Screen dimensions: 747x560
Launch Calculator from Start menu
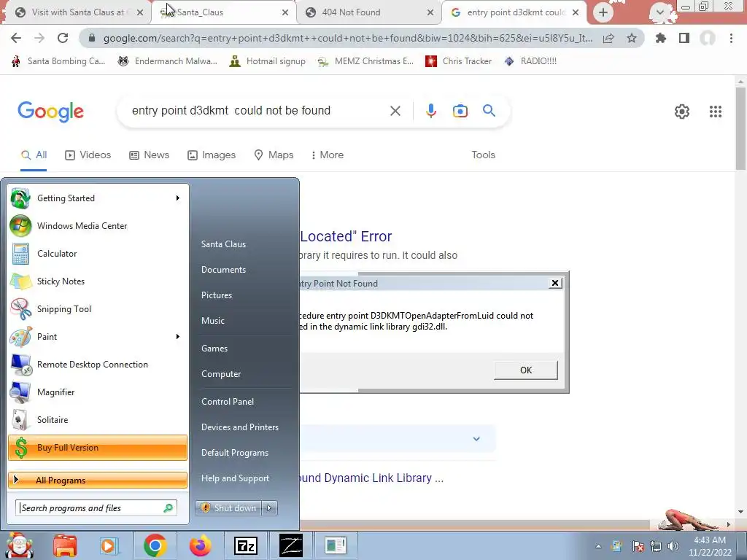pyautogui.click(x=98, y=254)
